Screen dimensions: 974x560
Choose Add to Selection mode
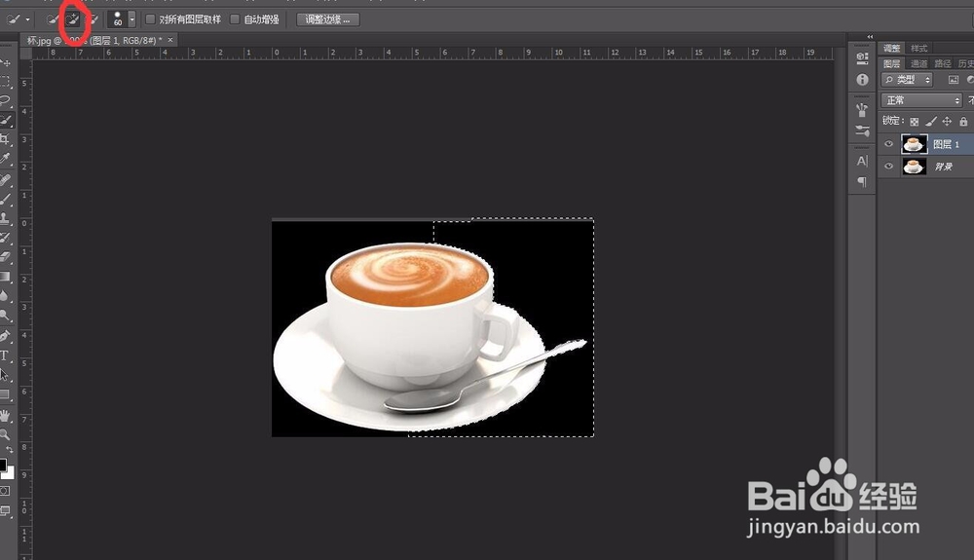(x=73, y=19)
